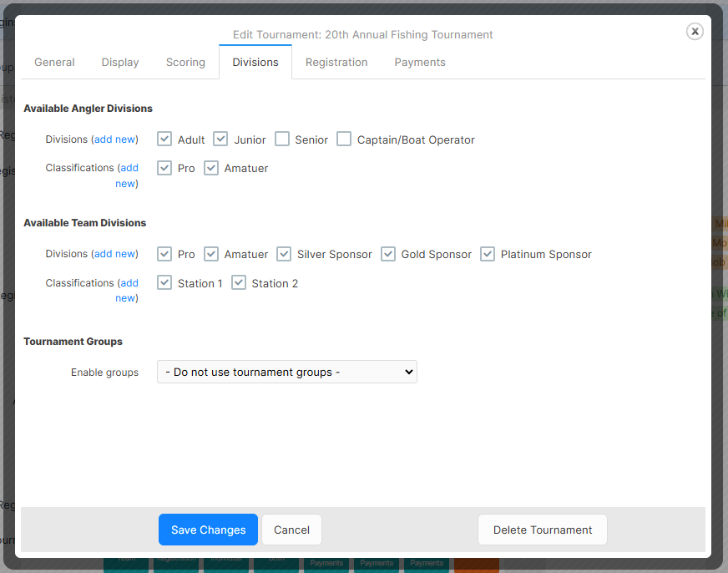Switch to the Payments tab
Screen dimensions: 728x573
pos(420,62)
